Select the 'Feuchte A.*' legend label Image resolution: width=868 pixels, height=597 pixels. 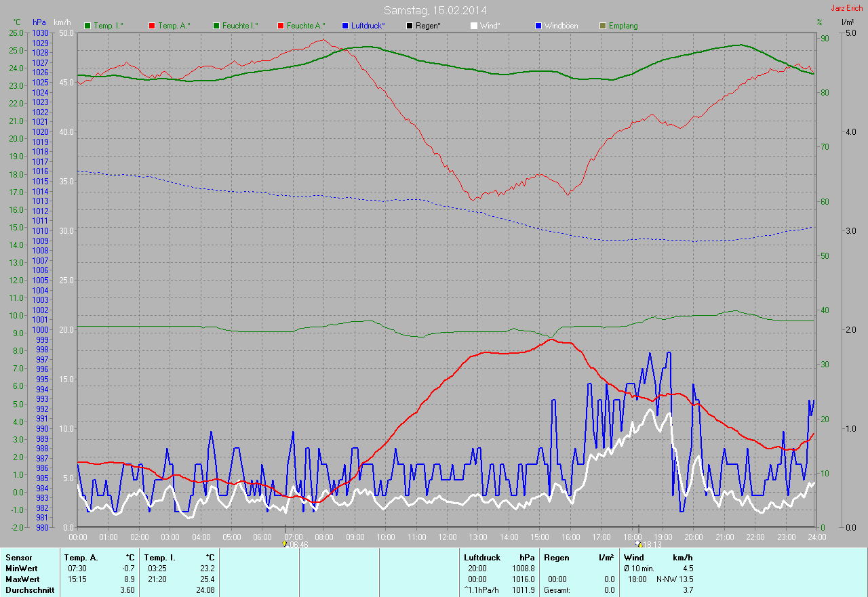pyautogui.click(x=306, y=26)
